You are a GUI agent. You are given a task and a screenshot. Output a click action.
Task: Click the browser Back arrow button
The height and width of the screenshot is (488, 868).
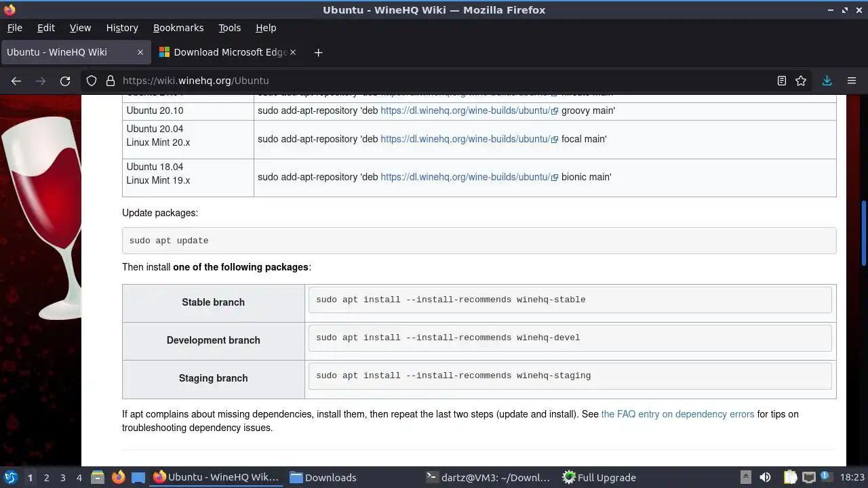click(16, 81)
